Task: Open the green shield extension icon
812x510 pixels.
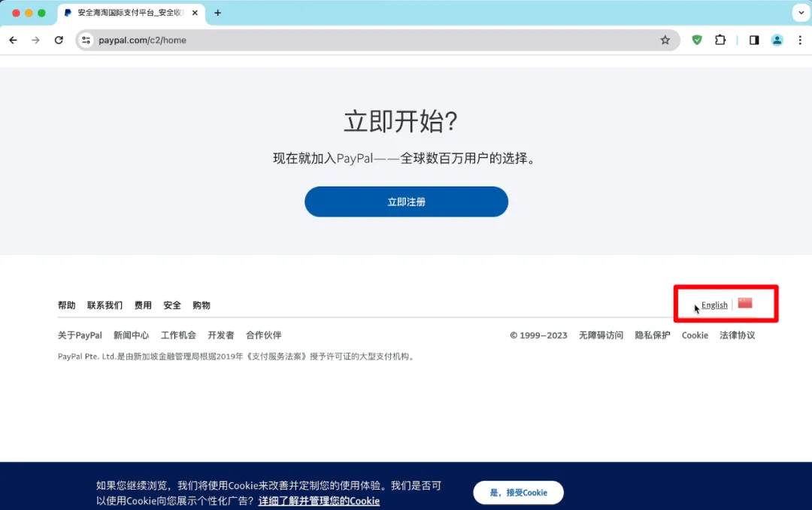Action: click(697, 40)
